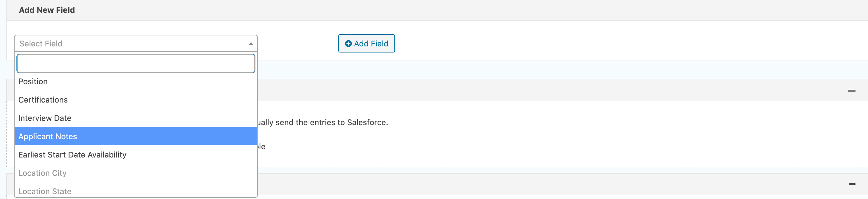Focus the dropdown search text box
868x199 pixels.
click(136, 63)
